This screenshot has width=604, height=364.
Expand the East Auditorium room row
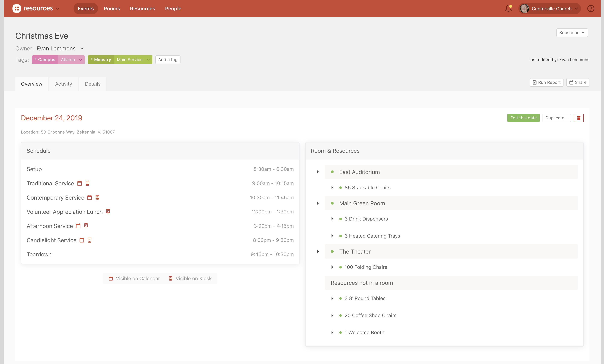pos(318,172)
